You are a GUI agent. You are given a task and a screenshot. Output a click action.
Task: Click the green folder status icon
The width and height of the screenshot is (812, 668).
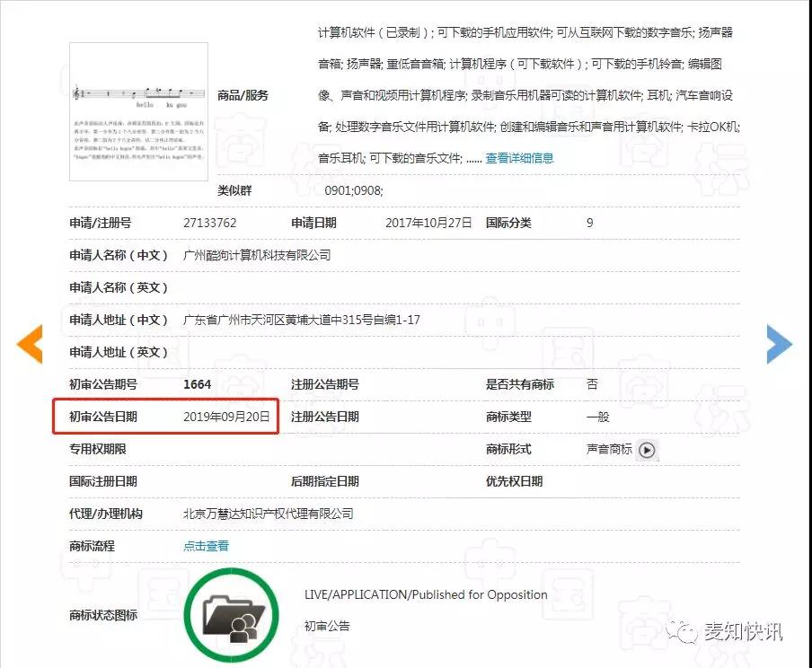pyautogui.click(x=228, y=615)
